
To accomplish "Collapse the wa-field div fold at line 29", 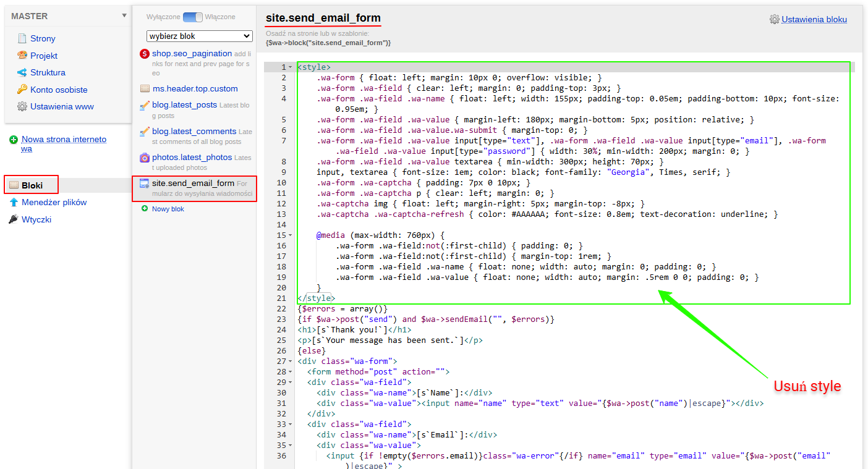I will [291, 382].
